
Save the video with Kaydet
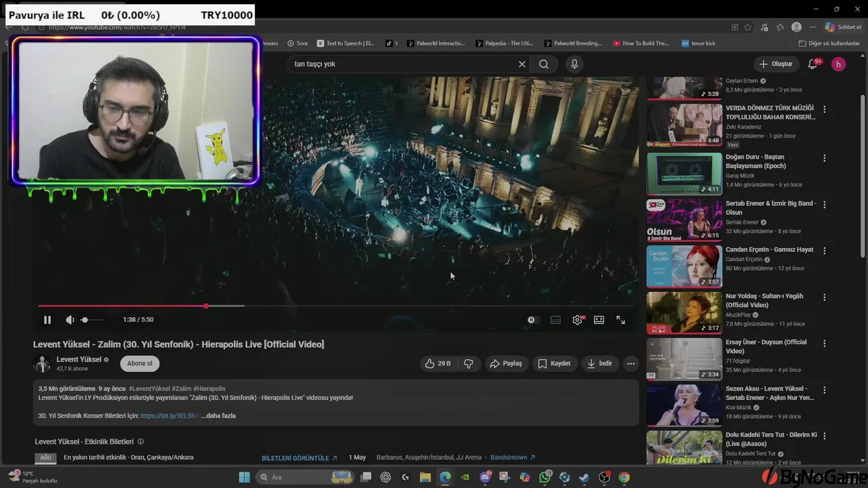pyautogui.click(x=554, y=363)
